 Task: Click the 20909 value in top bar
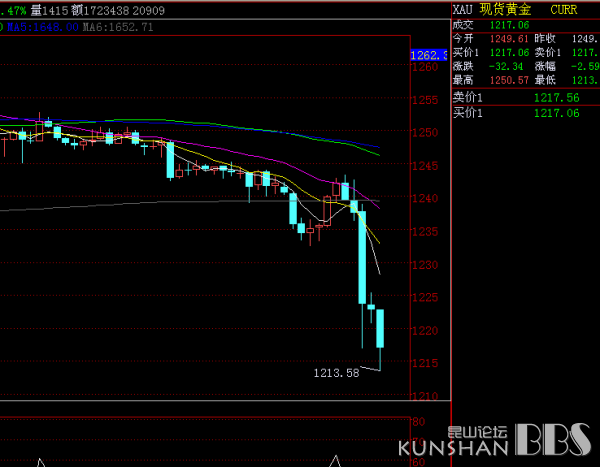click(x=148, y=11)
